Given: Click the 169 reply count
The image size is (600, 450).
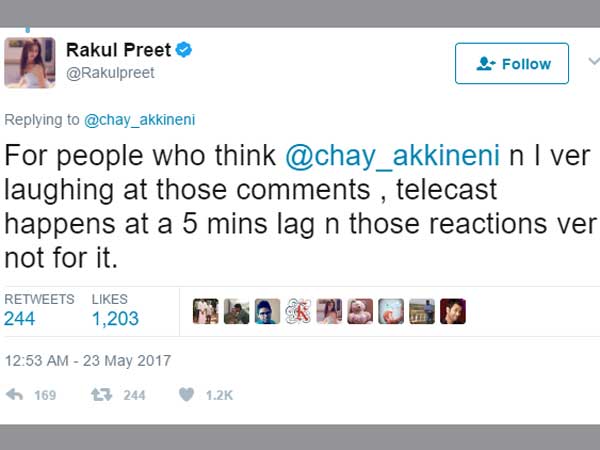Looking at the screenshot, I should click(45, 395).
